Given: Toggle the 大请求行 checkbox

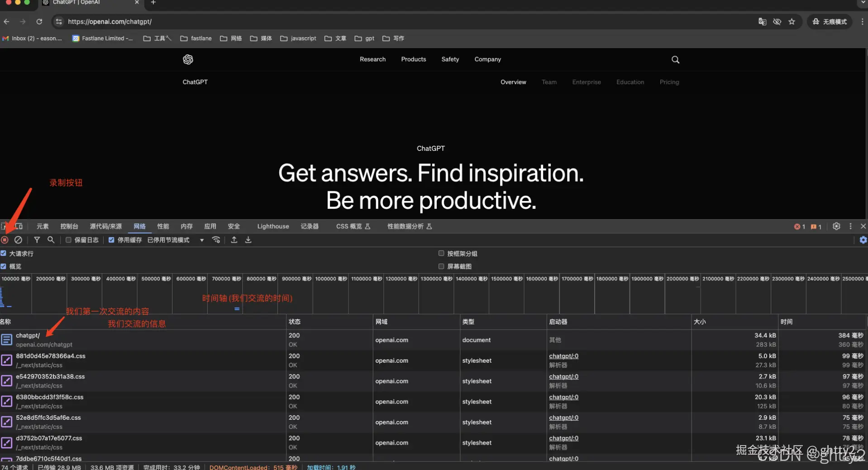Looking at the screenshot, I should (x=3, y=254).
